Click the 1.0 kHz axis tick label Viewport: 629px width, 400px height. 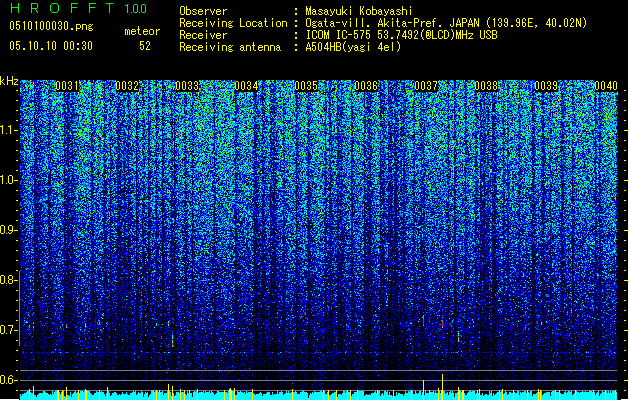click(x=9, y=180)
